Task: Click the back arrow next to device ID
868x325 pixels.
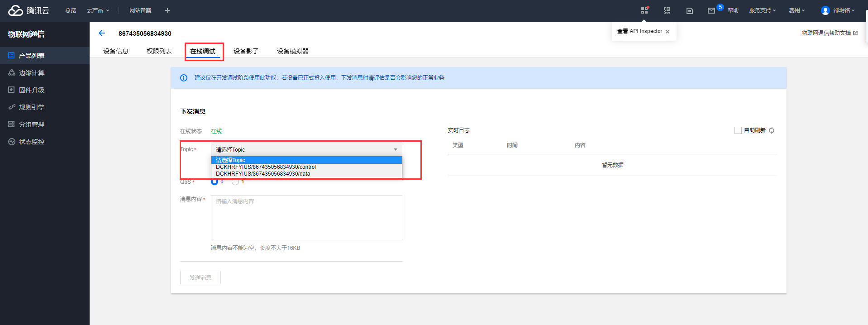Action: point(102,33)
